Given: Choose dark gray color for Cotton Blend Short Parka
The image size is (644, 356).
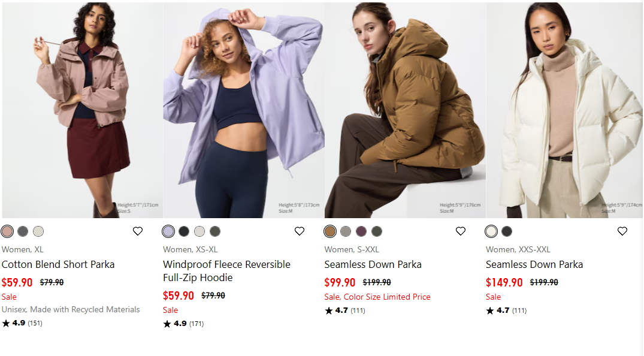Looking at the screenshot, I should tap(23, 231).
